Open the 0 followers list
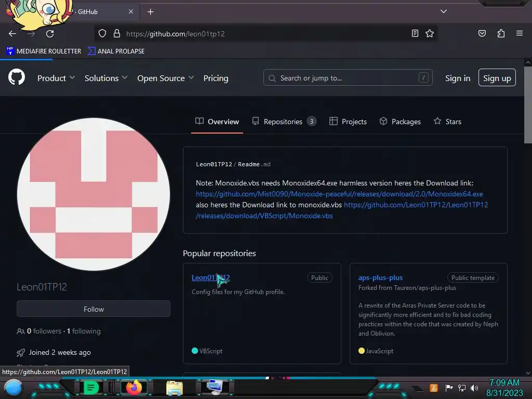The image size is (532, 399). (x=44, y=331)
